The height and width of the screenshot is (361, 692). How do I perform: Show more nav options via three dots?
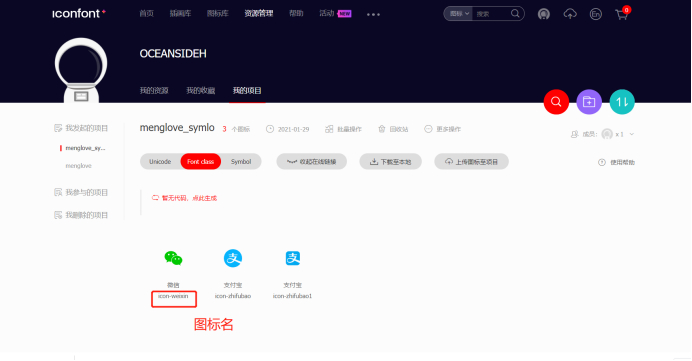click(373, 15)
